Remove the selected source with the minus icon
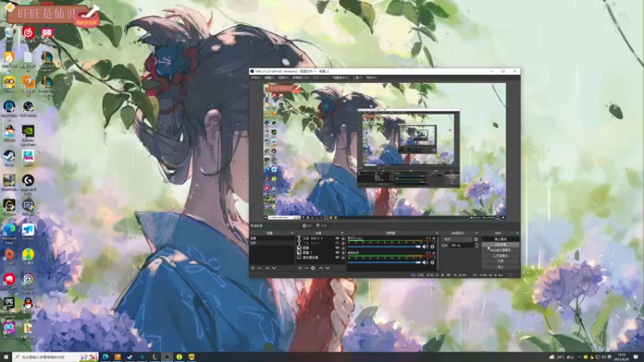The width and height of the screenshot is (644, 362). (x=306, y=268)
